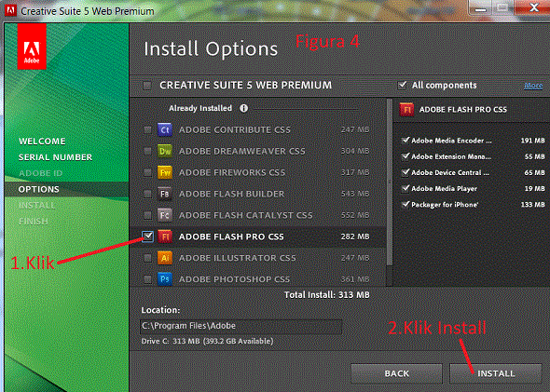Uncheck Adobe Media Encoder component
550x392 pixels.
tap(406, 141)
